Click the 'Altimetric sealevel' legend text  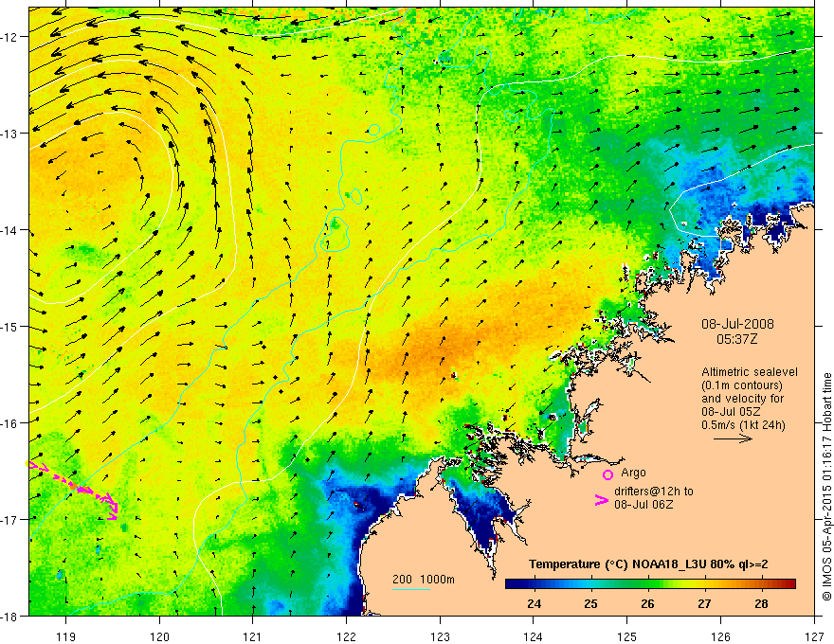pos(750,372)
